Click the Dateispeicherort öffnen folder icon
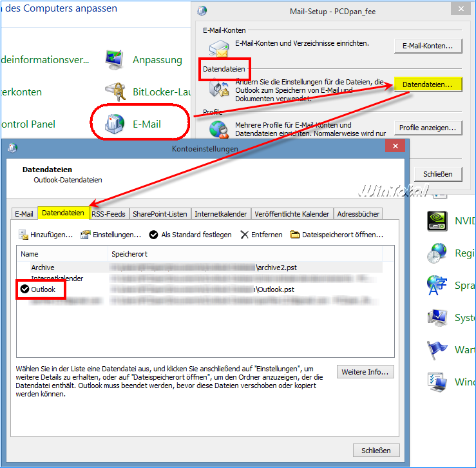 (294, 235)
